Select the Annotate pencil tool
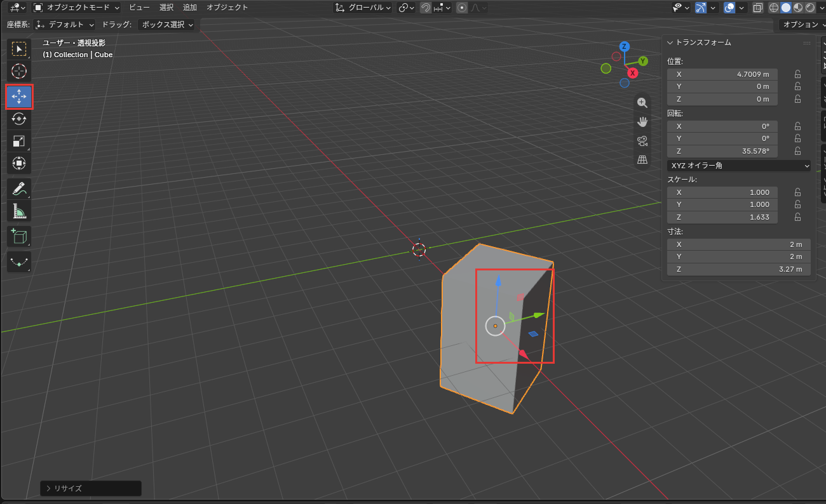Screen dimensions: 826x504 (x=19, y=189)
